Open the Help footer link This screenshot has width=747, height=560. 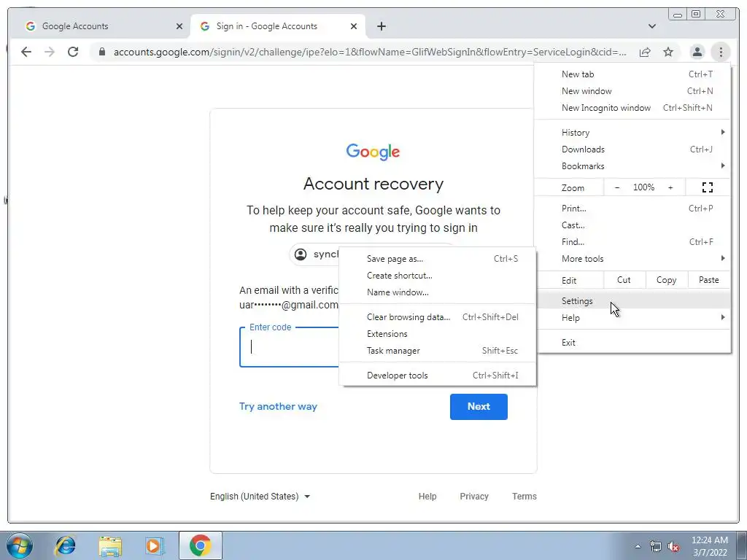tap(427, 496)
